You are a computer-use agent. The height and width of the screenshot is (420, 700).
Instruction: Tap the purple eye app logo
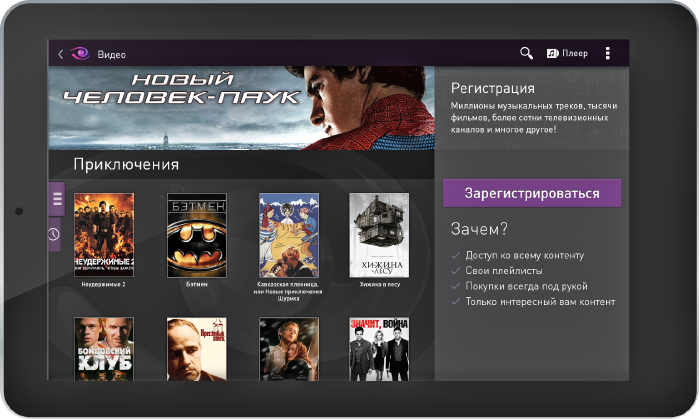click(80, 54)
